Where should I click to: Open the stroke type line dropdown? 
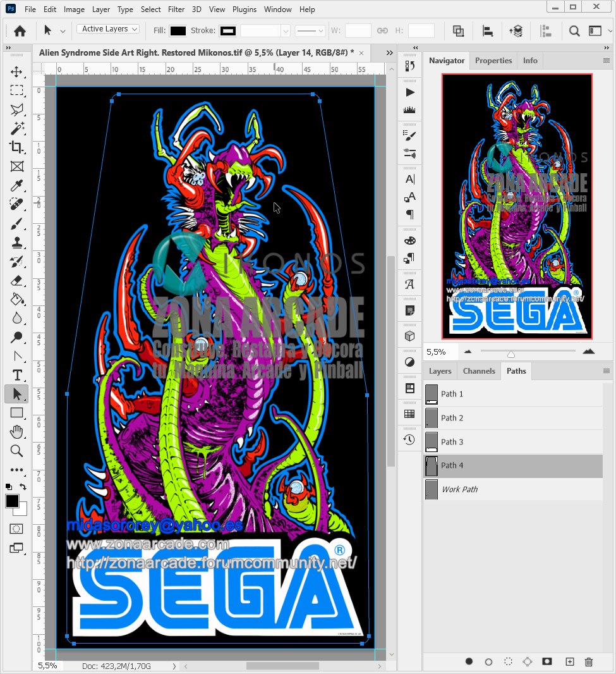point(310,30)
